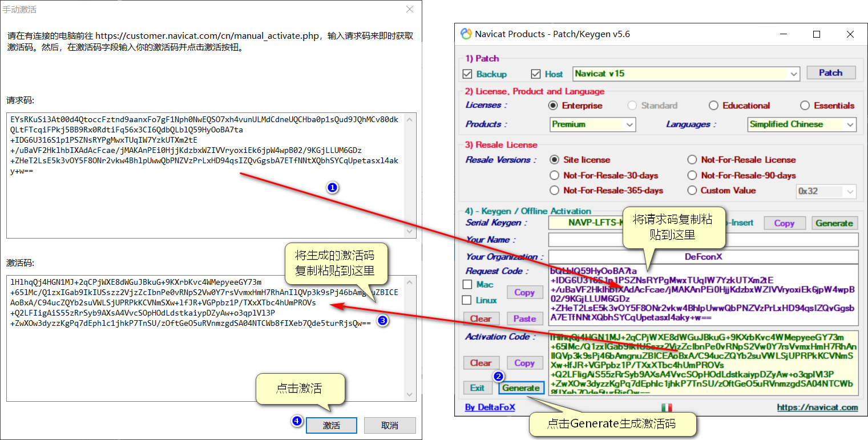Click Paste in the Request Code section
Screen dimensions: 868x440
tap(524, 318)
